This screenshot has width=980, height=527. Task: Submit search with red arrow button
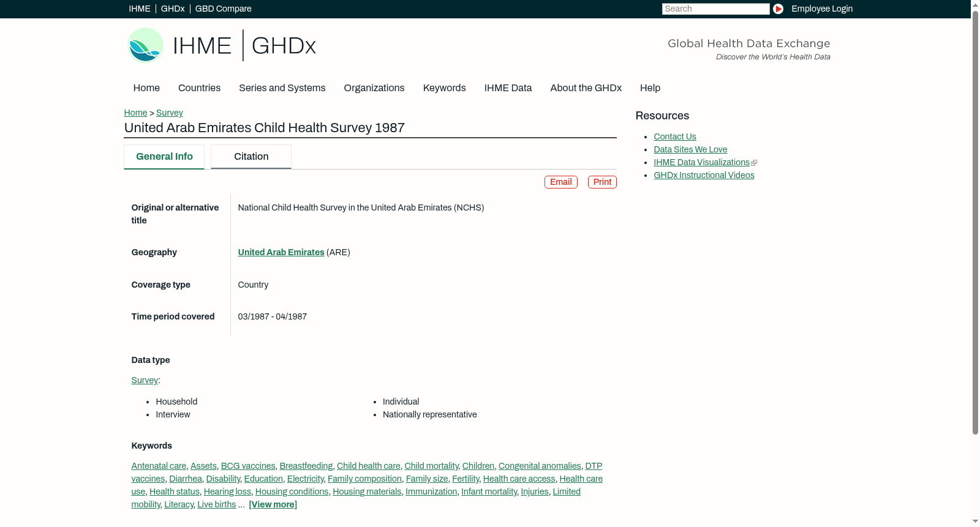[x=778, y=9]
